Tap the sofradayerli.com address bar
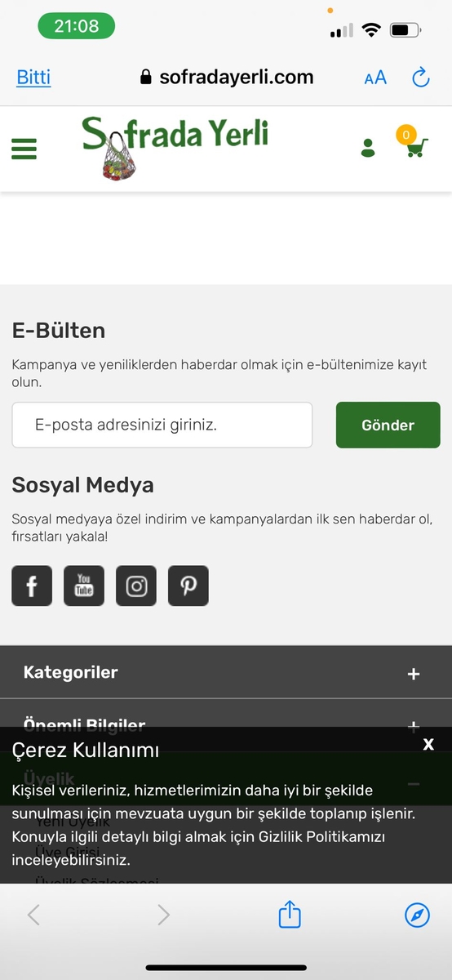Viewport: 452px width, 980px height. pyautogui.click(x=227, y=78)
